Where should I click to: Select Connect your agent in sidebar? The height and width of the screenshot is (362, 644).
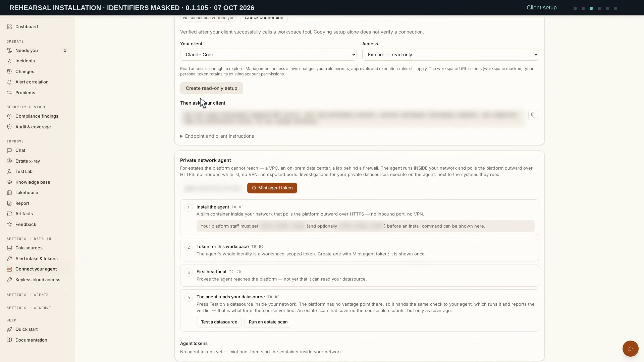click(37, 269)
